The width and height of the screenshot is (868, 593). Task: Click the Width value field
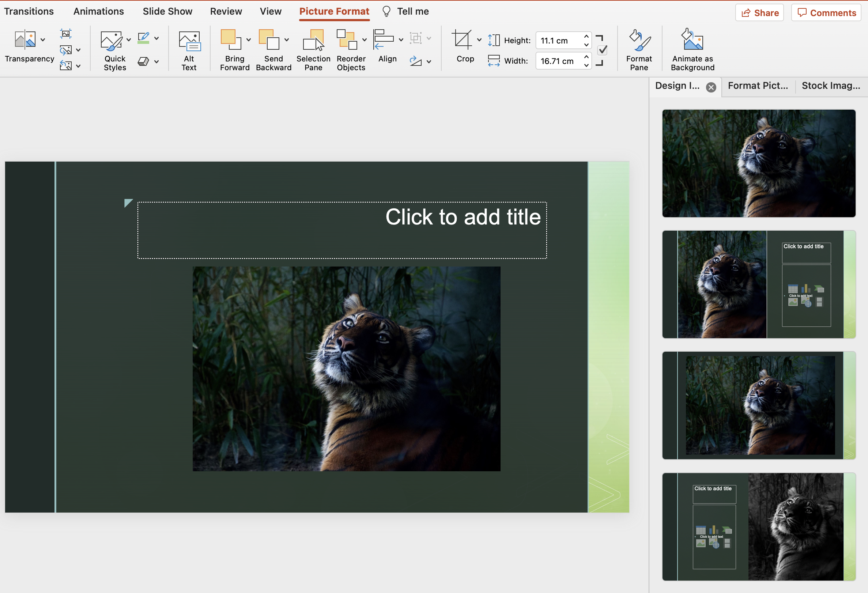[x=559, y=61]
